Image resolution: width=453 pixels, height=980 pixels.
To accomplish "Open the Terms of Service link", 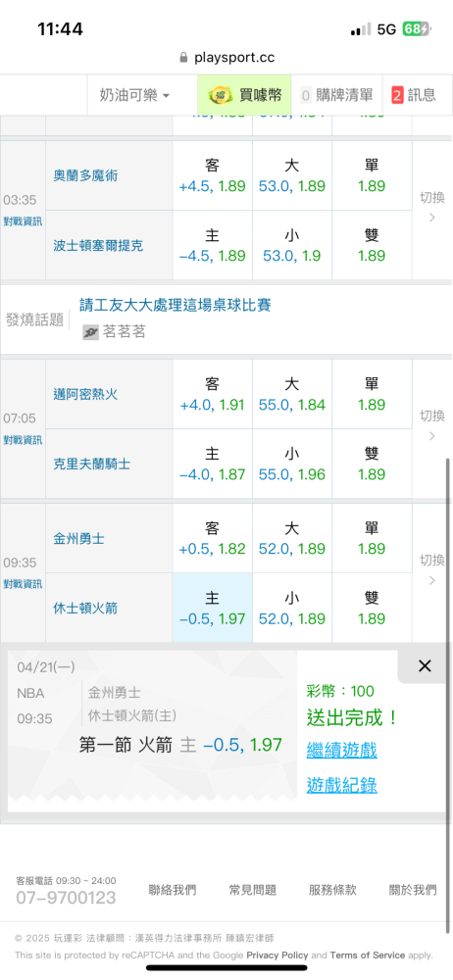I will tap(368, 955).
